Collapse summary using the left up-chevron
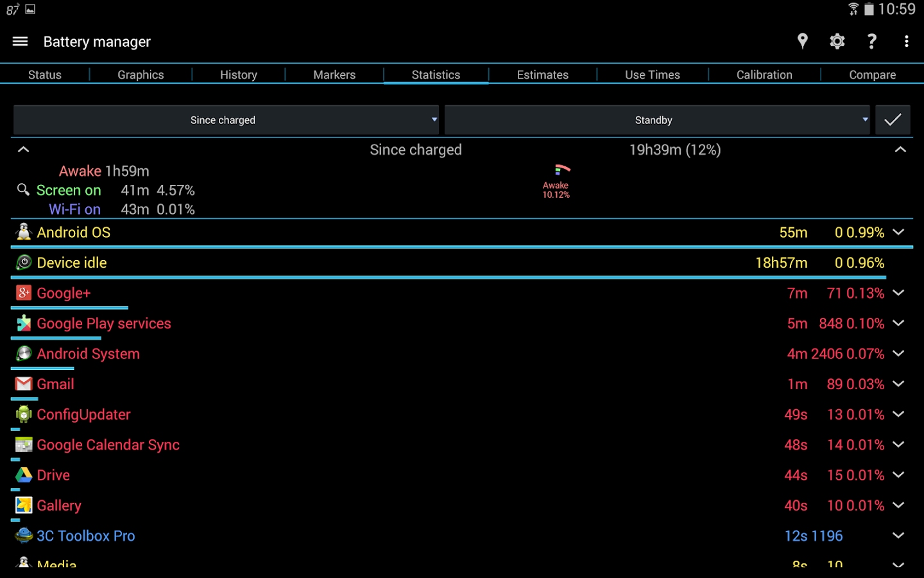 click(x=23, y=150)
